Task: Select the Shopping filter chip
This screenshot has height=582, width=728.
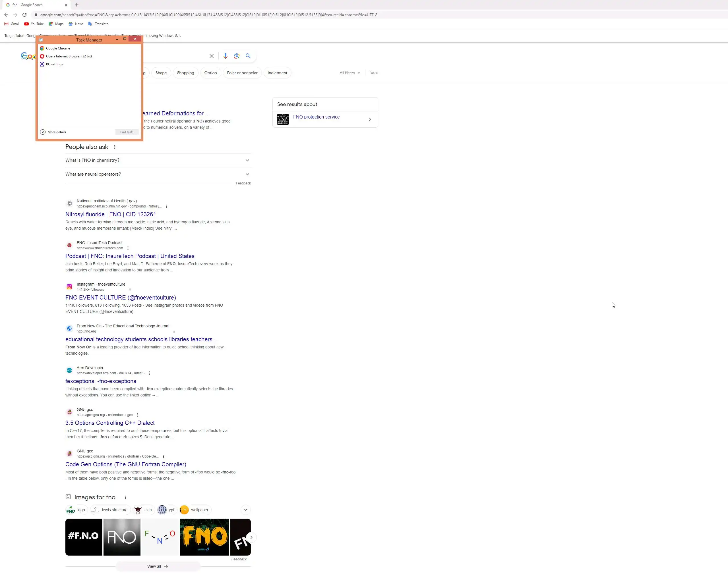Action: click(185, 73)
